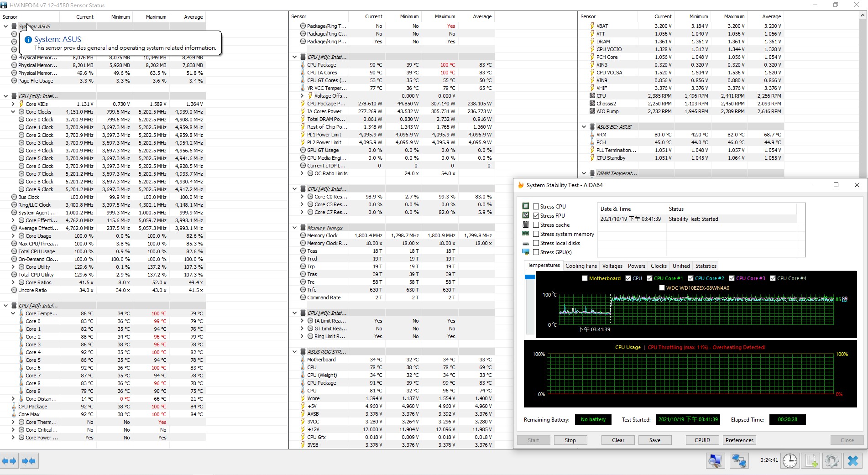
Task: Click the log file sheet with plus icon
Action: (x=811, y=461)
